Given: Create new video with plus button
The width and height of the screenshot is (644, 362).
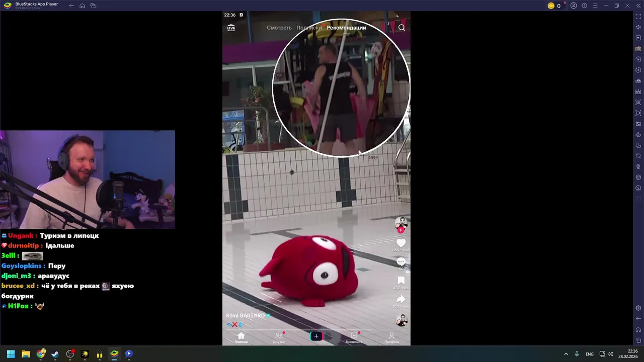Looking at the screenshot, I should (316, 336).
